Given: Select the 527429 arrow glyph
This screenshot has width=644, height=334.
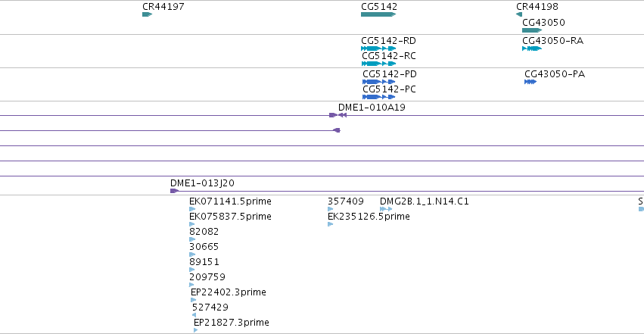Looking at the screenshot, I should [x=194, y=315].
